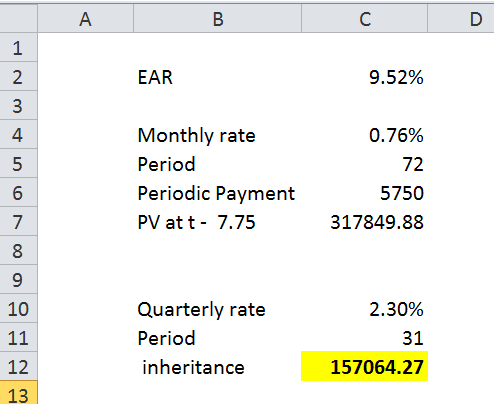Viewport: 494px width, 404px height.
Task: Select row 4 header
Action: pos(18,135)
